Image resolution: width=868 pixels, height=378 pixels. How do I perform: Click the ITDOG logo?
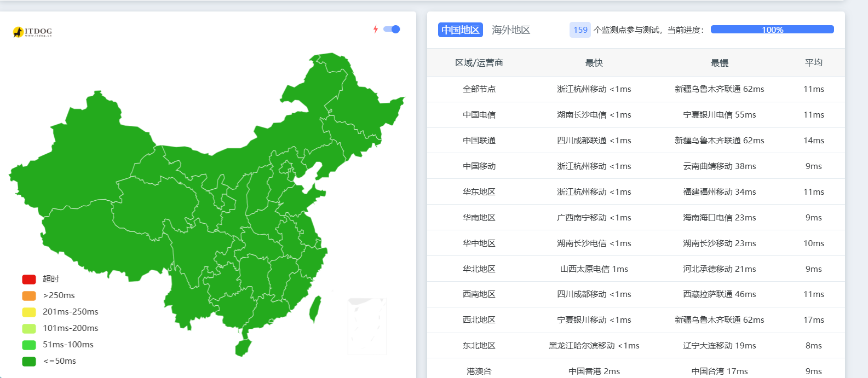point(32,32)
